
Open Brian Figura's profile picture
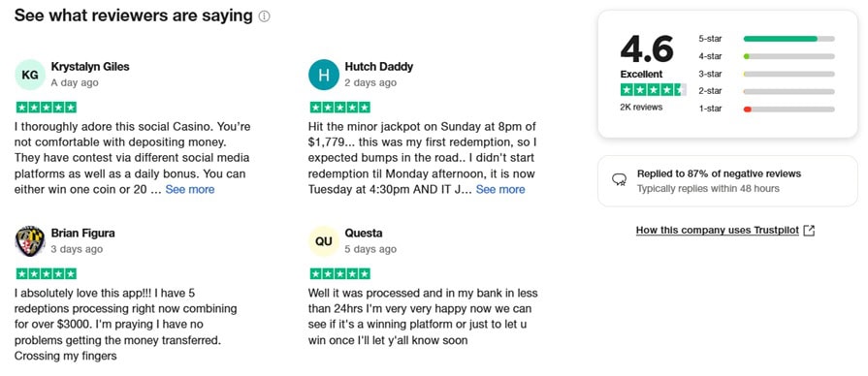pos(30,241)
